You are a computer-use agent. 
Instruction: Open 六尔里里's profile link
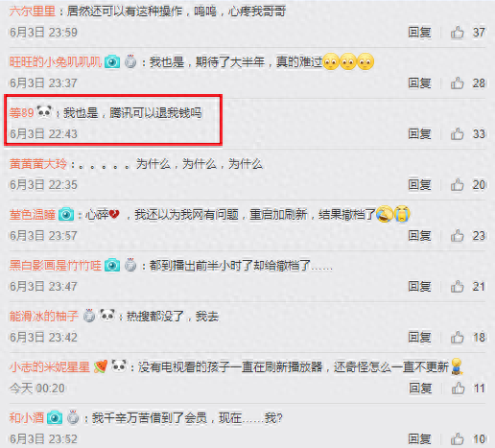(33, 12)
